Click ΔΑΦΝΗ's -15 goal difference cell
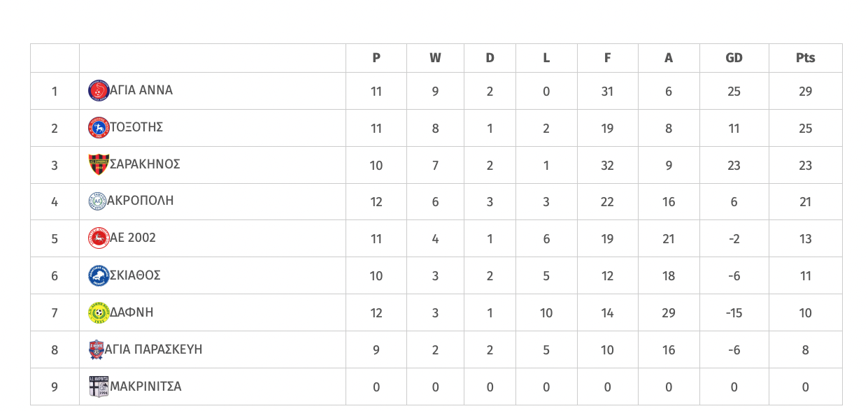Viewport: 868px width, 411px height. (734, 312)
